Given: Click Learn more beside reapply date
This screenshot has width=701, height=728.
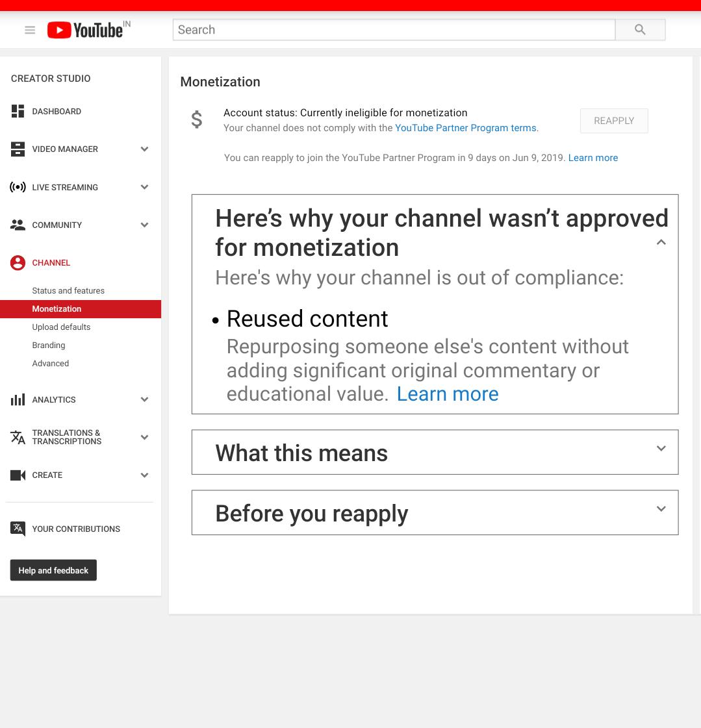Looking at the screenshot, I should 593,158.
